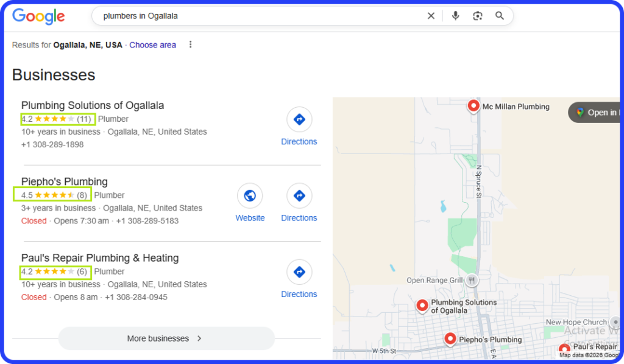The height and width of the screenshot is (364, 624).
Task: Click "Opens 8 am" text for Paul's Repair
Action: (76, 297)
